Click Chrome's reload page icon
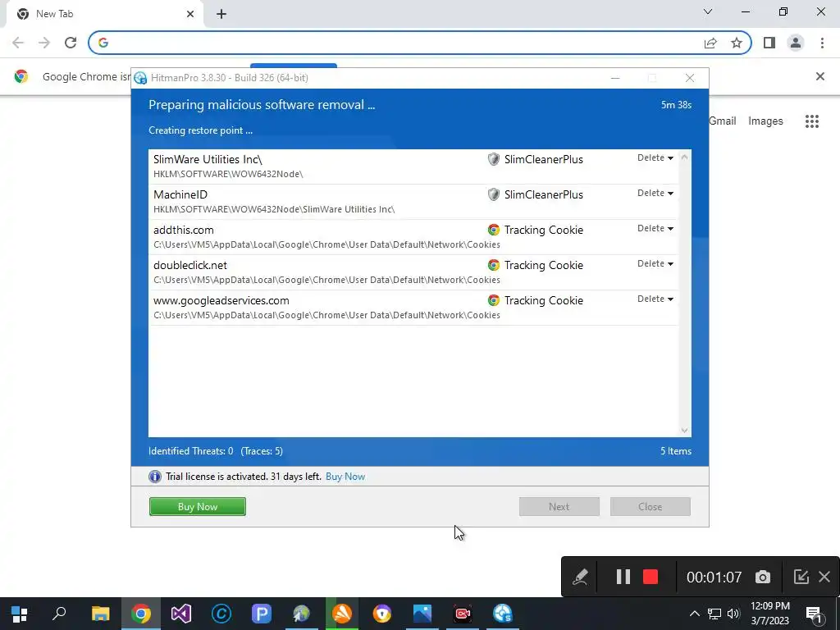Viewport: 840px width, 630px height. coord(71,43)
